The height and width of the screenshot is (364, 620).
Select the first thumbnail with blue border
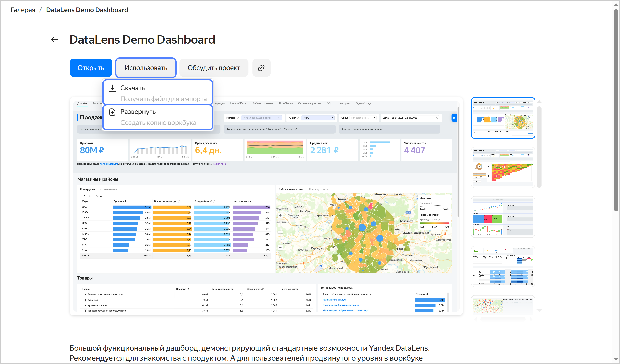pos(503,118)
